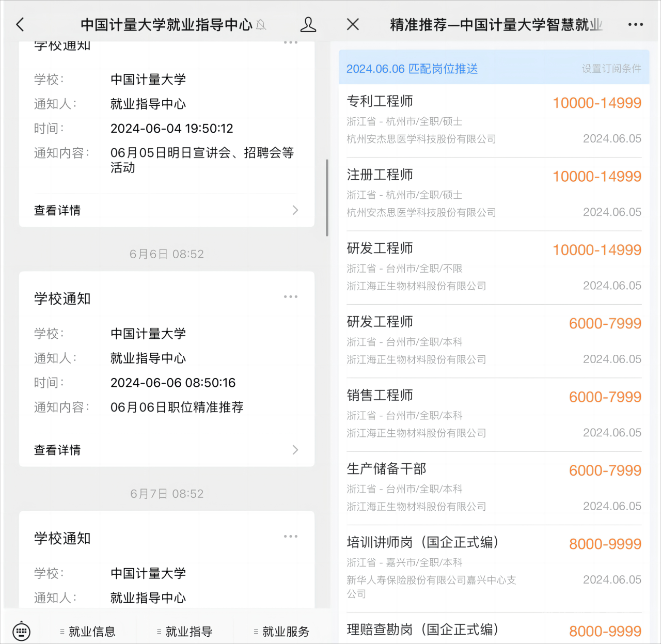This screenshot has width=661, height=644.
Task: Close the 精准推荐 page with X icon
Action: click(353, 24)
